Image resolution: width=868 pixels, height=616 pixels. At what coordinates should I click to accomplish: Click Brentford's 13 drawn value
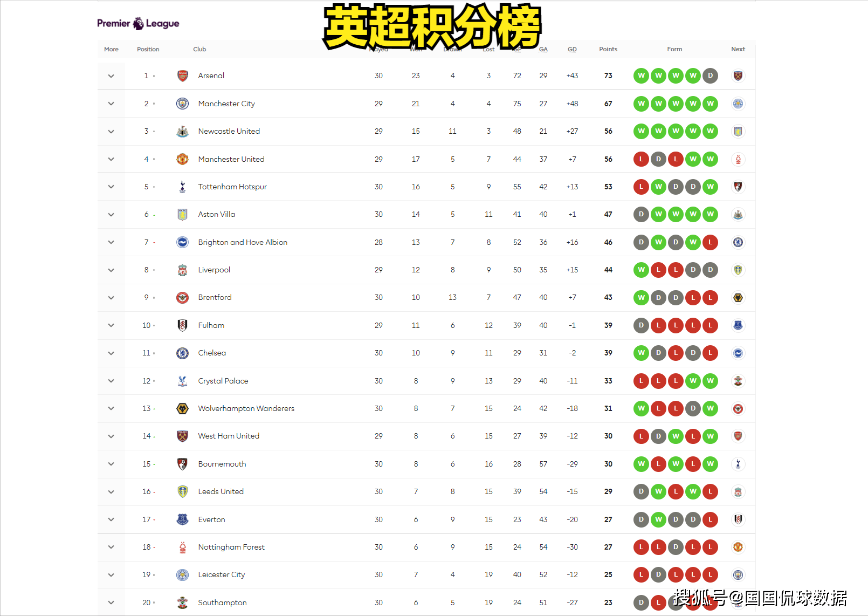coord(452,297)
